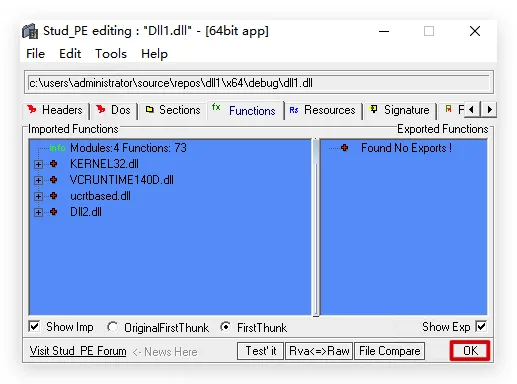Screen dimensions: 517x384
Task: Switch to the Resources tab
Action: click(323, 110)
